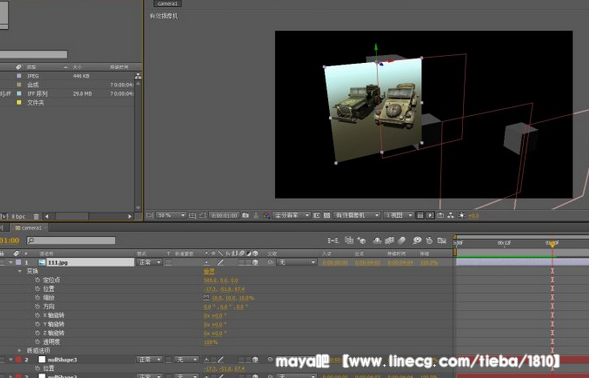
Task: Click the composition mini-flowchart icon in timeline
Action: coord(333,240)
